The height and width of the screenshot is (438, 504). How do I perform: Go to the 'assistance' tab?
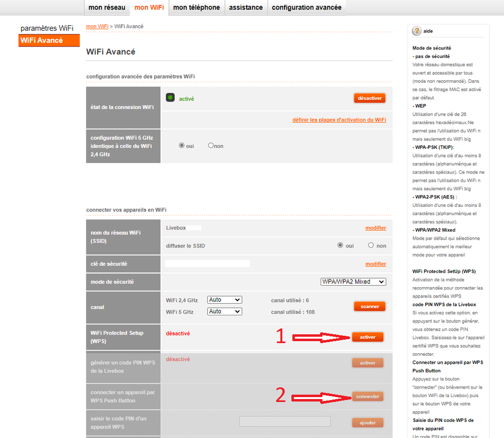(x=246, y=8)
